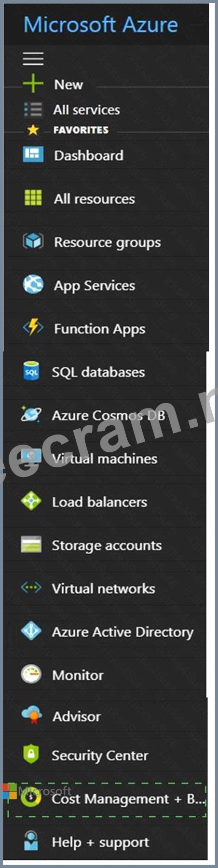The height and width of the screenshot is (868, 218).
Task: Select Load balancers in the favorites list
Action: [105, 502]
